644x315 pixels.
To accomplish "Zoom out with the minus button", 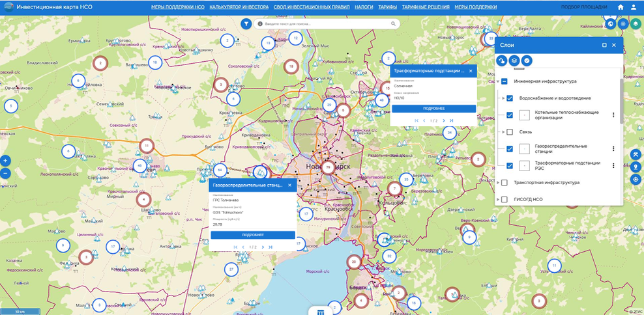I will (5, 174).
